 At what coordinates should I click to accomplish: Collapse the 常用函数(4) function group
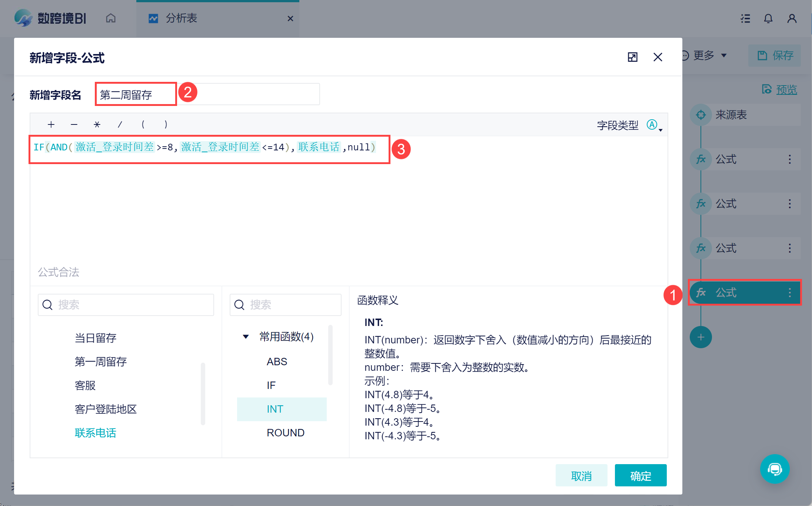(246, 337)
